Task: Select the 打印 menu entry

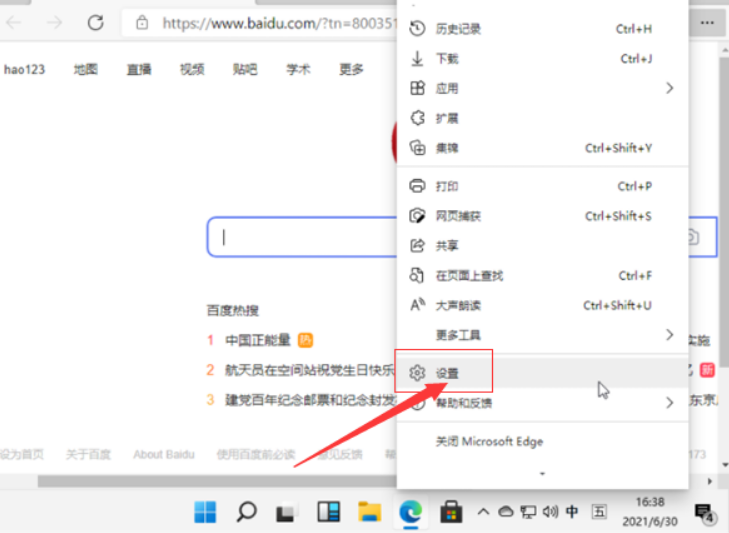Action: [x=542, y=186]
